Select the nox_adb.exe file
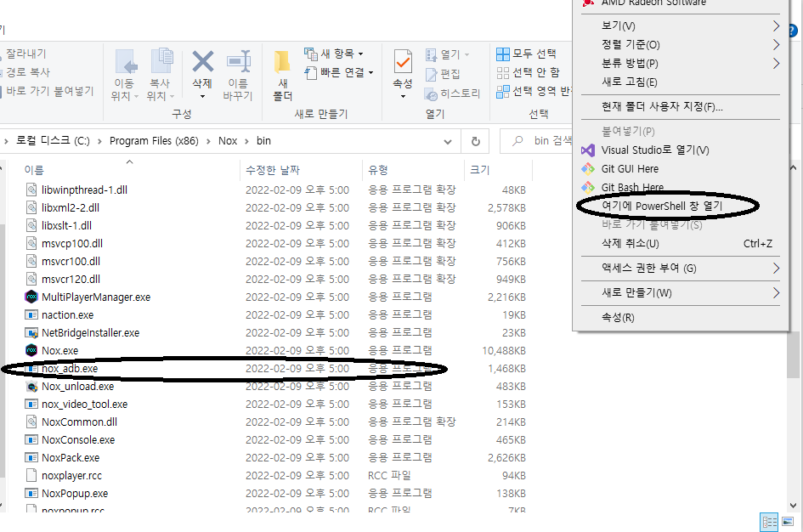The width and height of the screenshot is (803, 532). coord(69,369)
